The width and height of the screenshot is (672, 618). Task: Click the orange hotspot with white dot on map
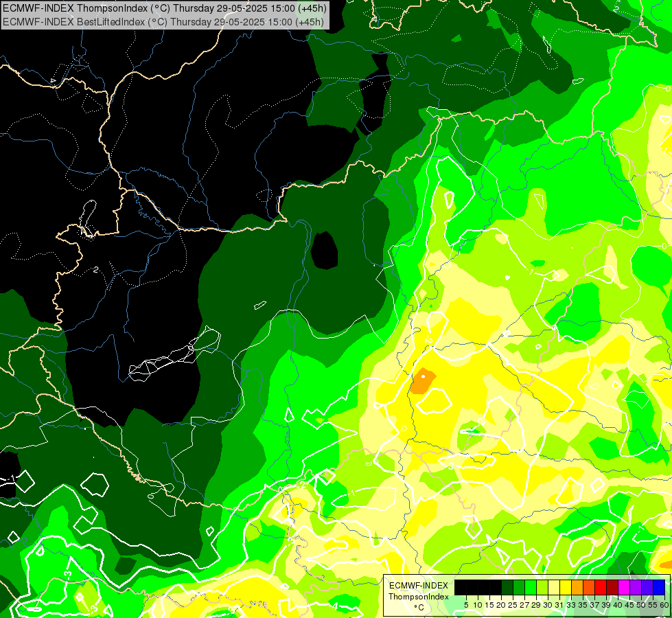[423, 380]
